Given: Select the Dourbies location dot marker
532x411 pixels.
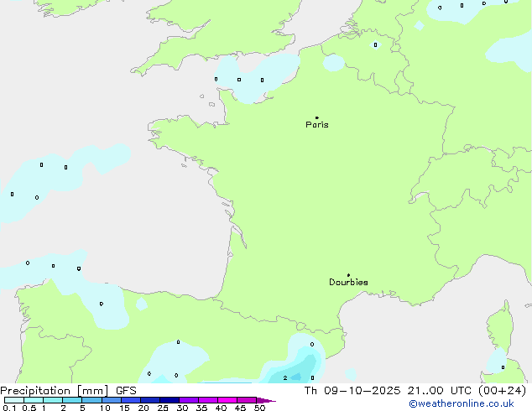Looking at the screenshot, I should point(348,275).
